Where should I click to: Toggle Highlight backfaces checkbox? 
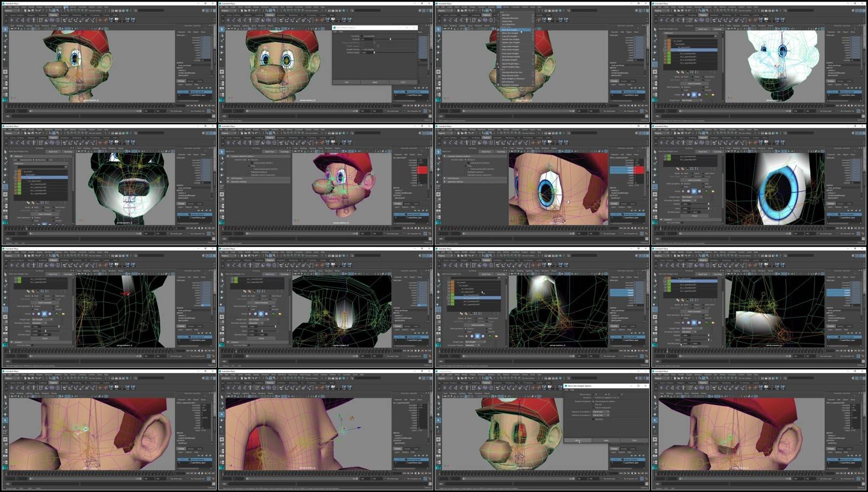coord(249,172)
